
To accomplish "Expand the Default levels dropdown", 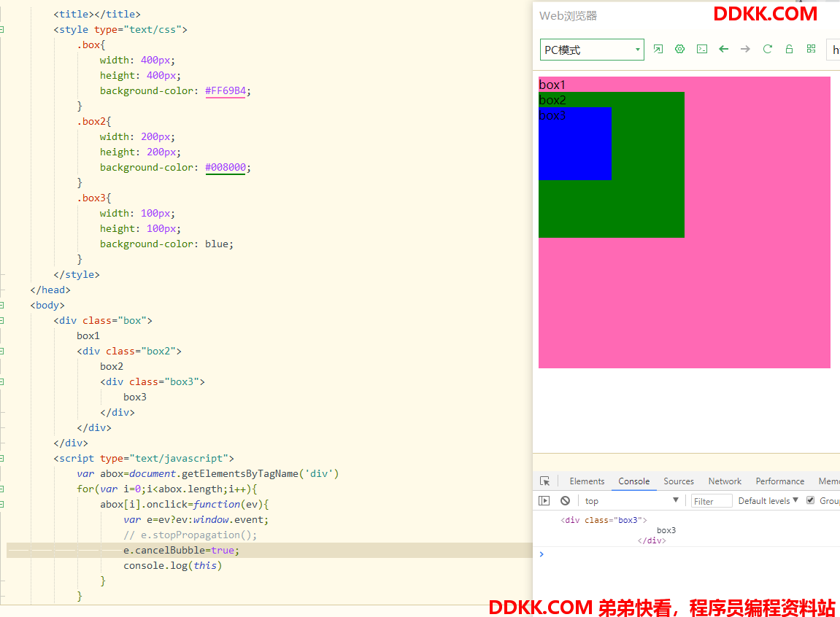I will coord(768,501).
